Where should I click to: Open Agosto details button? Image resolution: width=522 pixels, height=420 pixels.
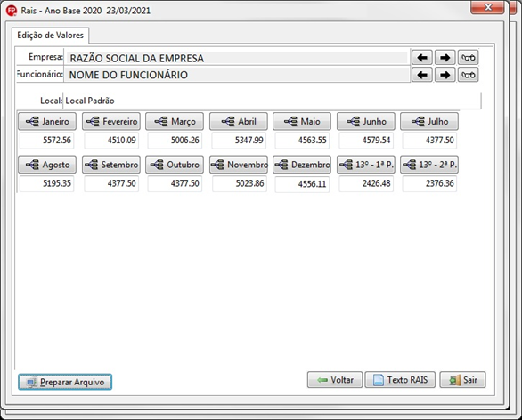pyautogui.click(x=47, y=165)
